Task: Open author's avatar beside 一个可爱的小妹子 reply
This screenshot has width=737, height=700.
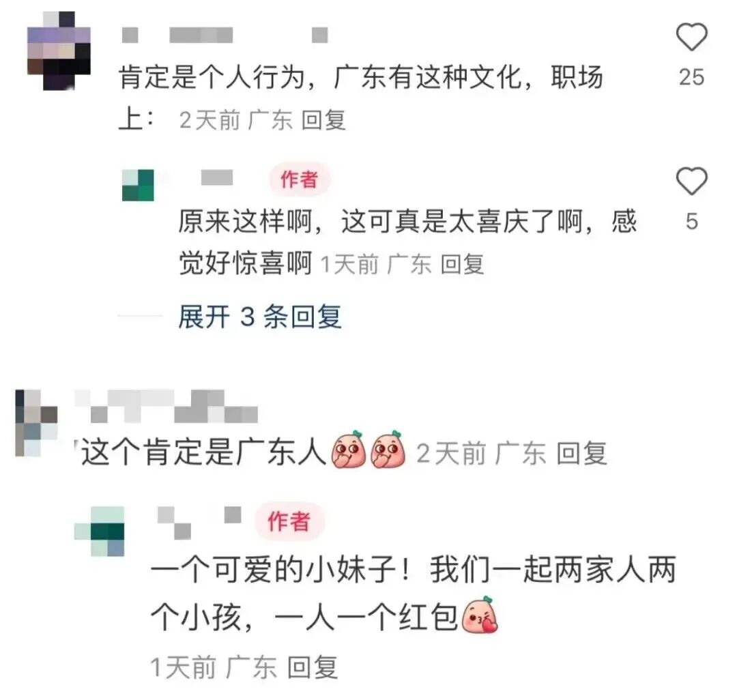Action: 99,531
